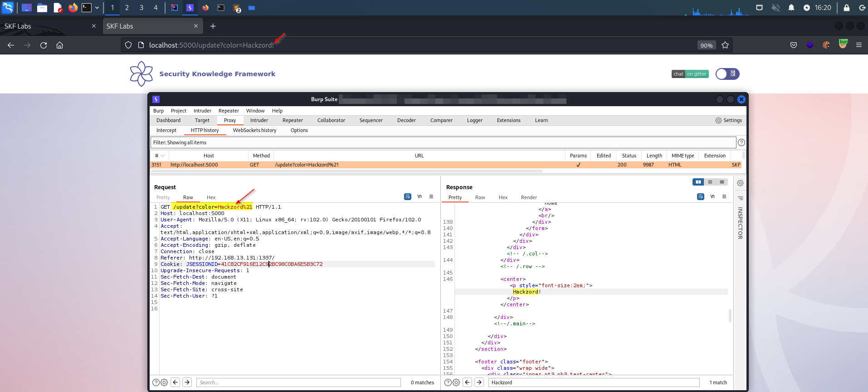Open the Window menu
The height and width of the screenshot is (392, 868).
[255, 111]
